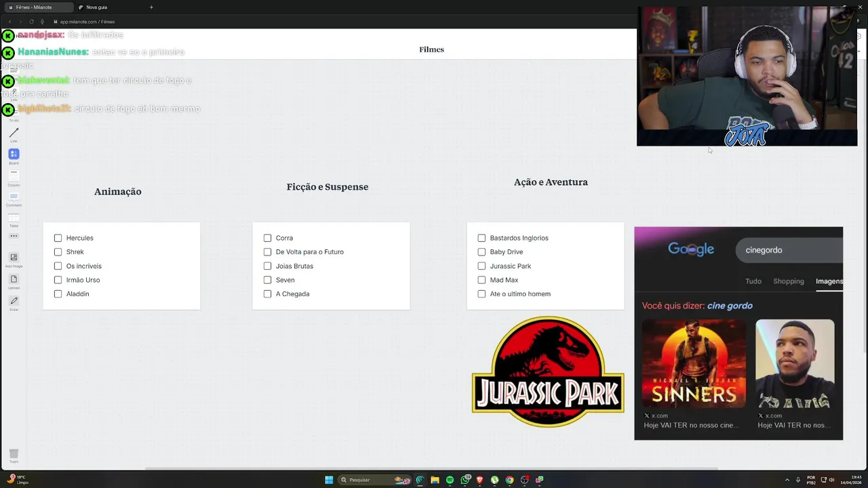868x488 pixels.
Task: Click the Animação heading
Action: [x=118, y=192]
